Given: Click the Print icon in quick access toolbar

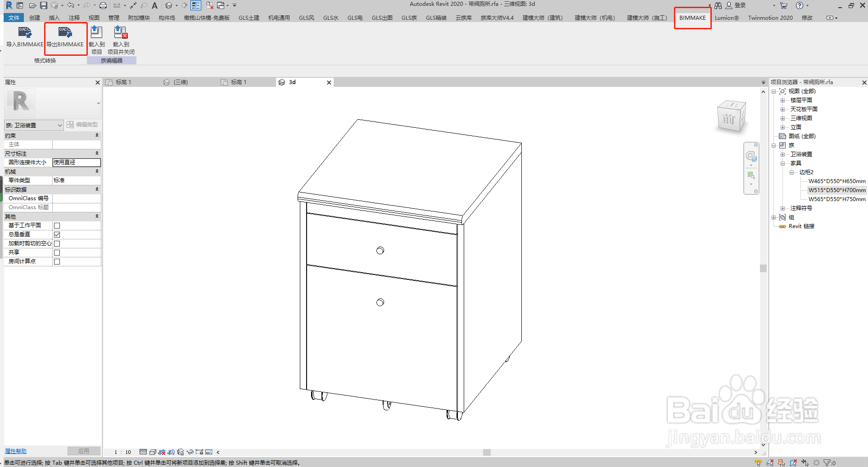Looking at the screenshot, I should tap(103, 5).
